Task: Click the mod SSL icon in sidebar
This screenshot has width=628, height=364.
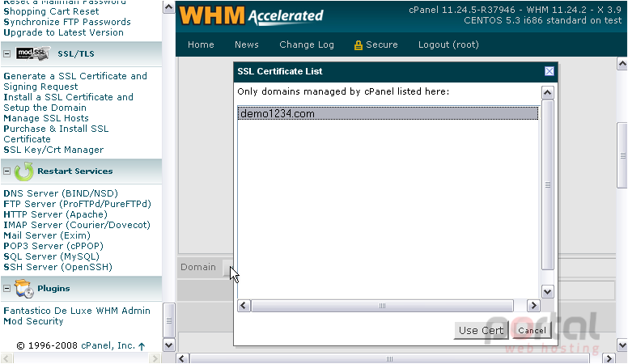Action: point(33,53)
